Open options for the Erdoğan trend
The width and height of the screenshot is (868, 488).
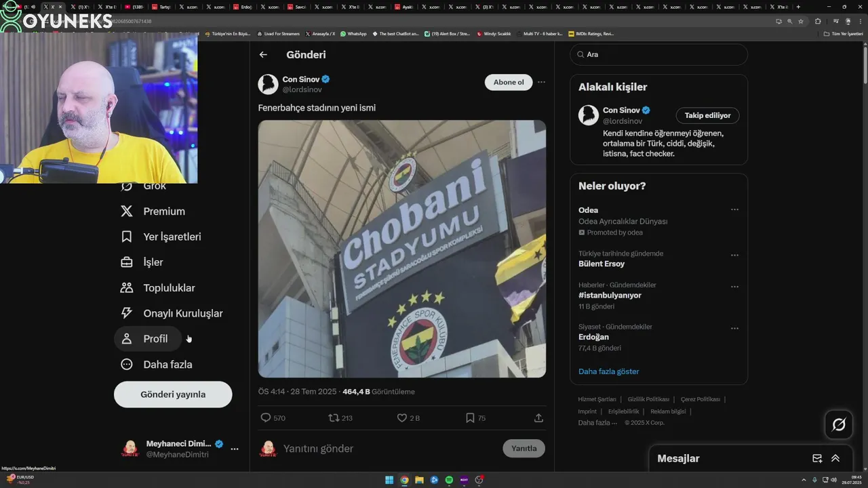point(734,329)
